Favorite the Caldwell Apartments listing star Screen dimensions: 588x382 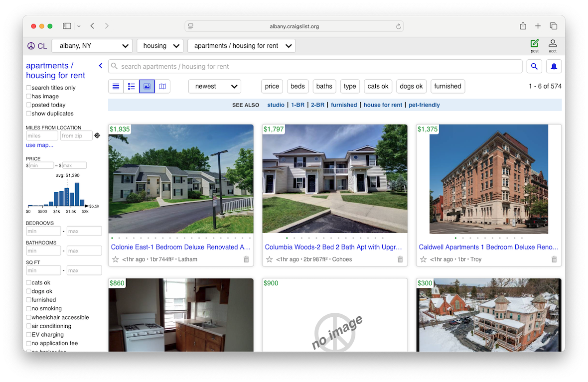[x=424, y=259]
